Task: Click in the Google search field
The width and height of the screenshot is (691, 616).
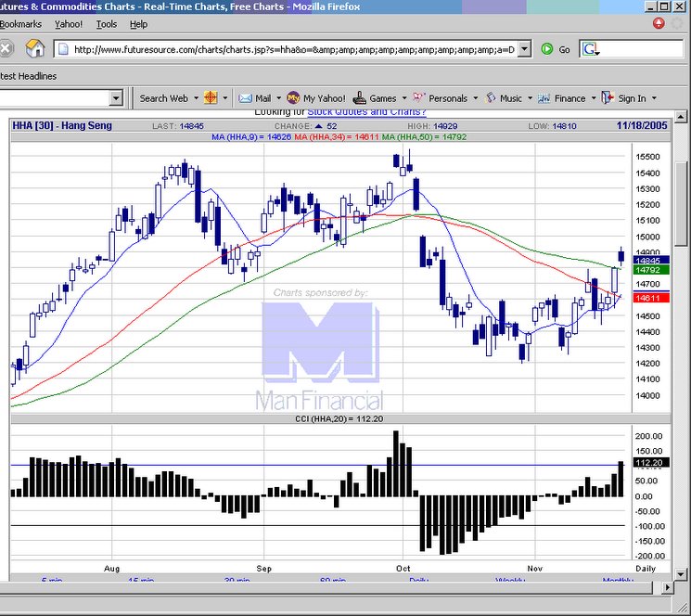Action: (642, 49)
